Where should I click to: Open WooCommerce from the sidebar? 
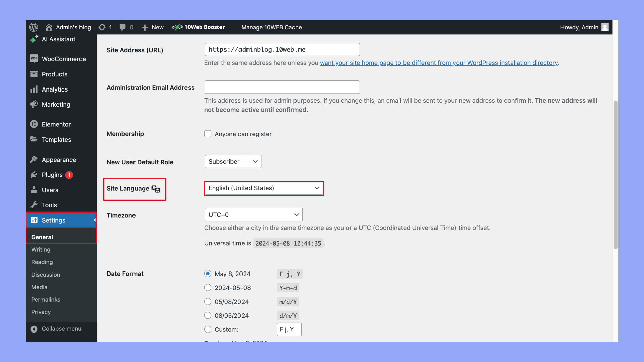point(63,59)
